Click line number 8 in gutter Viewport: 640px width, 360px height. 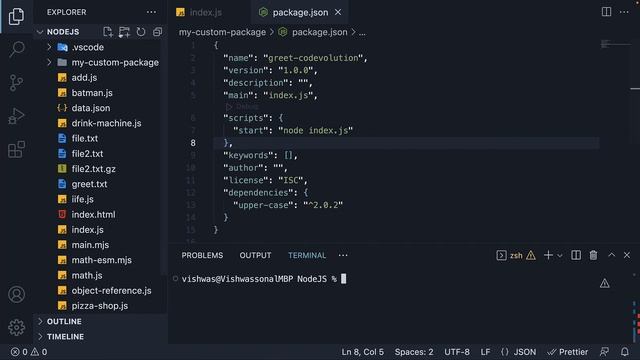193,143
